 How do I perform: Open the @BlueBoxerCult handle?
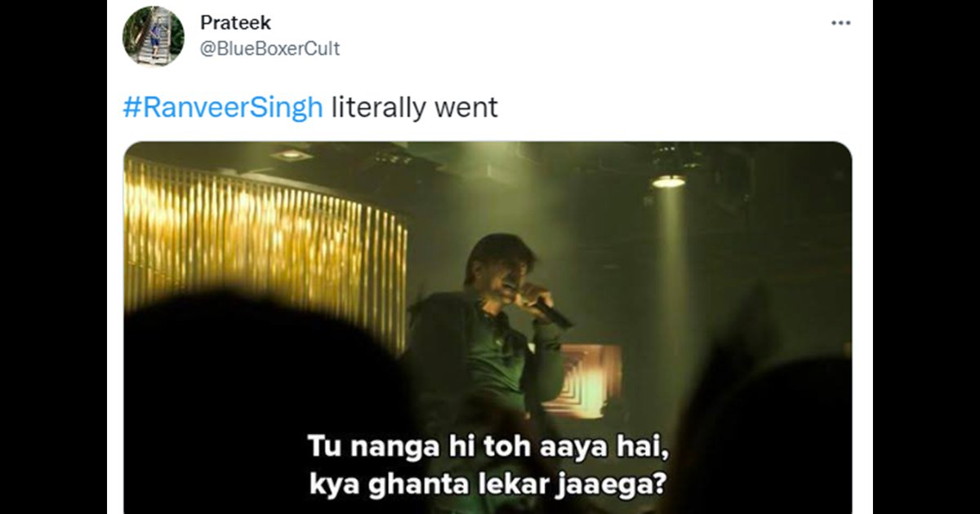click(x=270, y=49)
